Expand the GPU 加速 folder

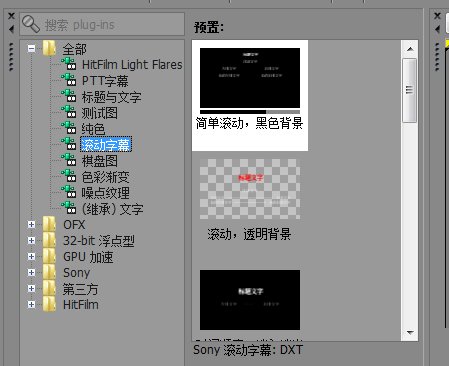pos(31,256)
